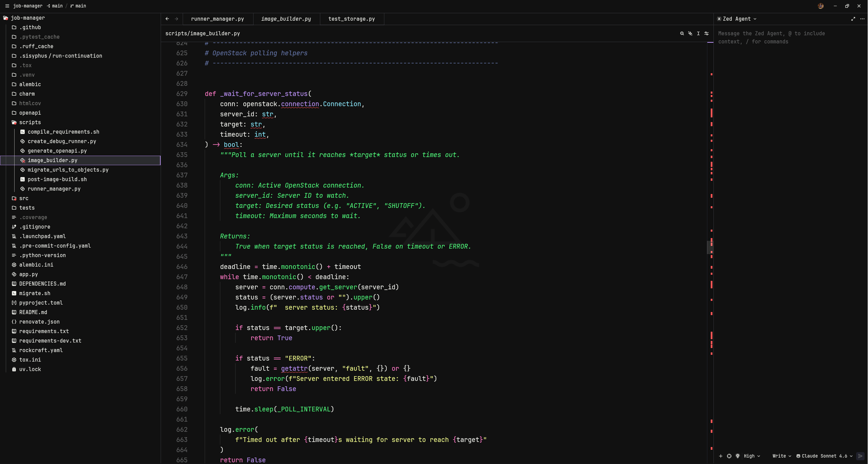The image size is (868, 464).
Task: Click line number 646 in gutter
Action: click(182, 267)
